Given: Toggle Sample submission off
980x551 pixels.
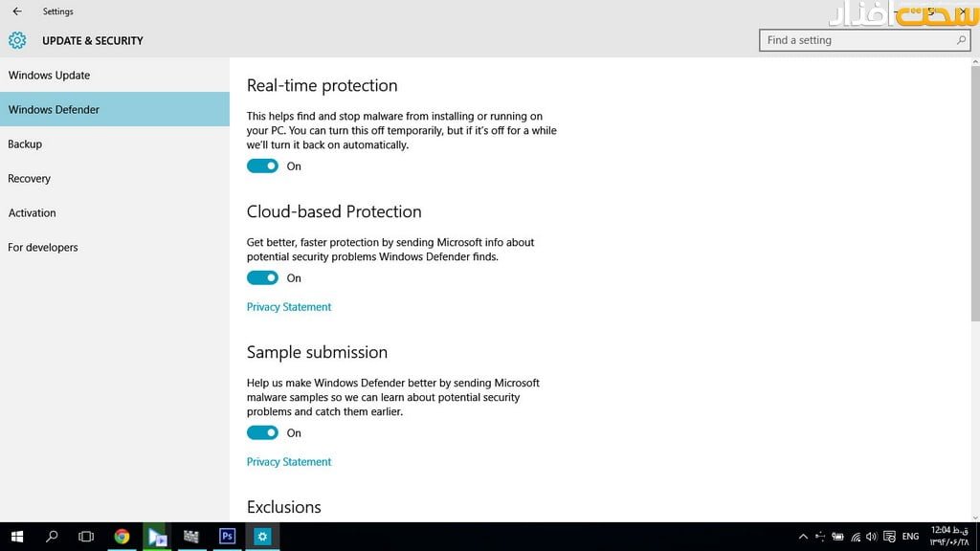Looking at the screenshot, I should click(262, 432).
